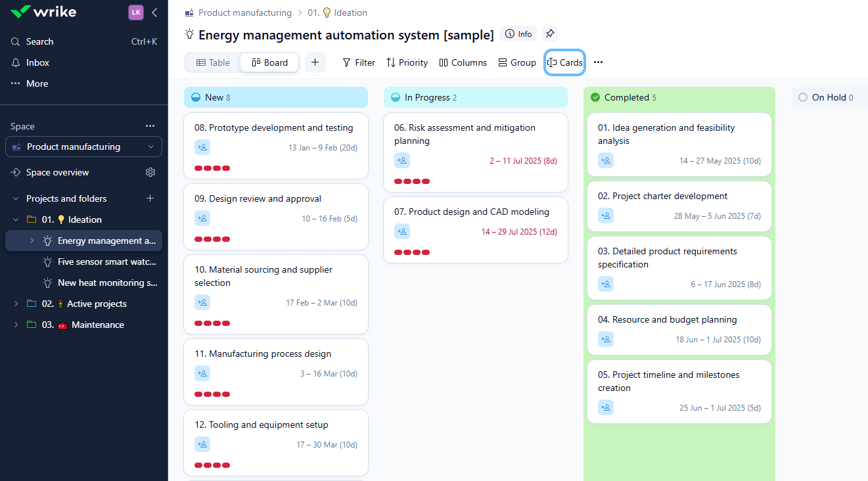Click the Priority sort icon
This screenshot has height=481, width=868.
(x=407, y=62)
